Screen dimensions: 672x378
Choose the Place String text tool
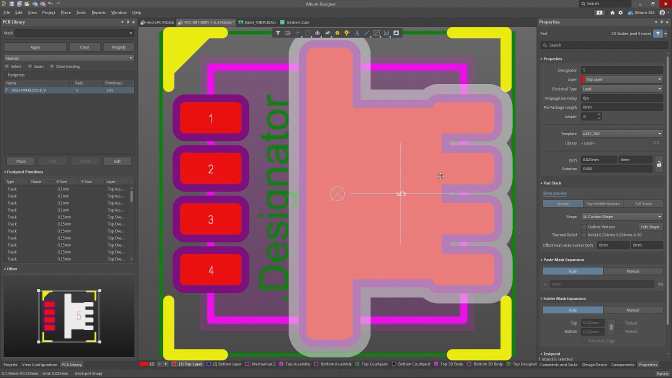pyautogui.click(x=357, y=33)
